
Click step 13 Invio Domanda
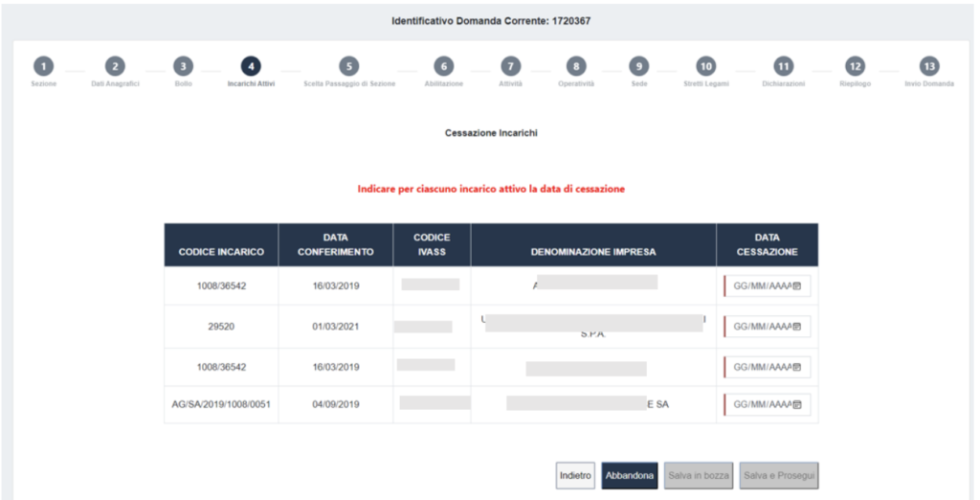(x=928, y=66)
